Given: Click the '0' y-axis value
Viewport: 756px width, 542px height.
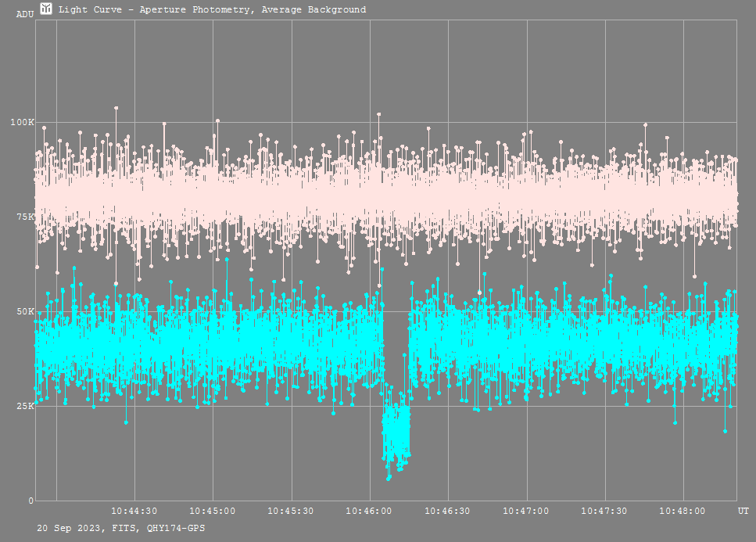Looking at the screenshot, I should click(31, 501).
